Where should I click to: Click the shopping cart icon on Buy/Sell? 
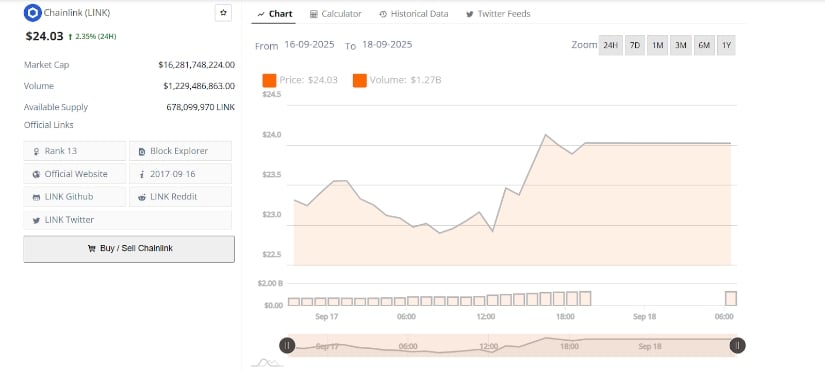point(92,248)
